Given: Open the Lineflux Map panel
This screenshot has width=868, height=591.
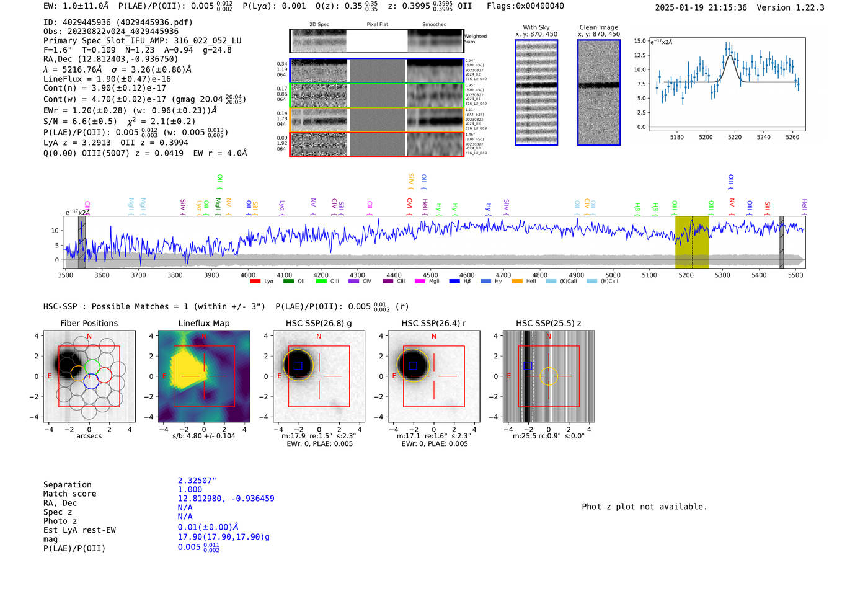Looking at the screenshot, I should click(204, 376).
